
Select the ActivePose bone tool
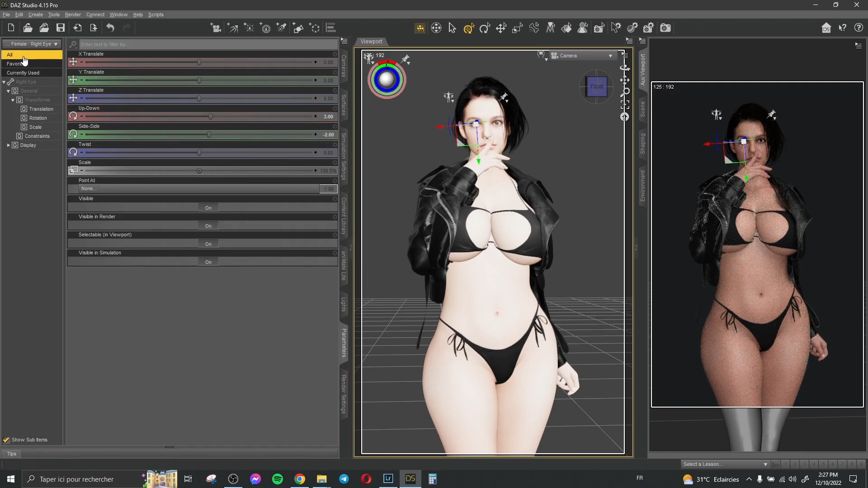pyautogui.click(x=534, y=28)
